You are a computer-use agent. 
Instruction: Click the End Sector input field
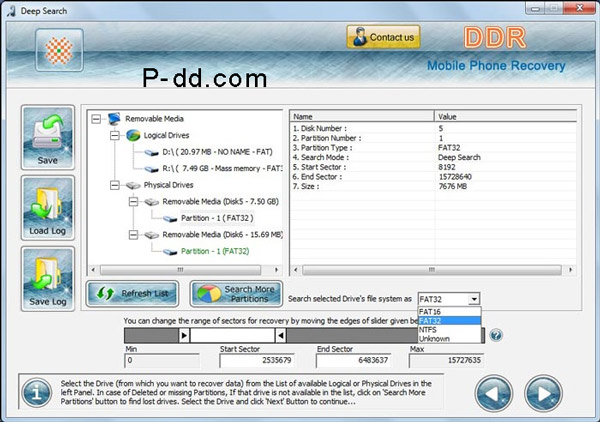point(353,360)
